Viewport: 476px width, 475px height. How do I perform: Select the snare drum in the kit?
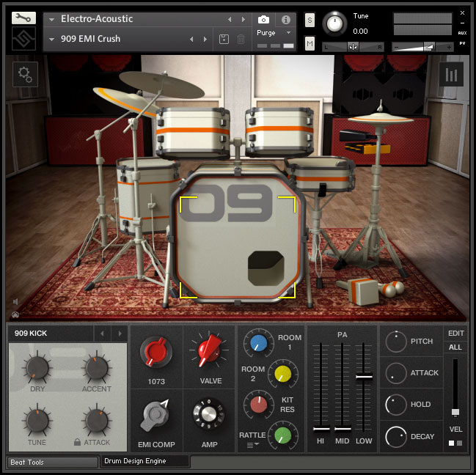321,174
